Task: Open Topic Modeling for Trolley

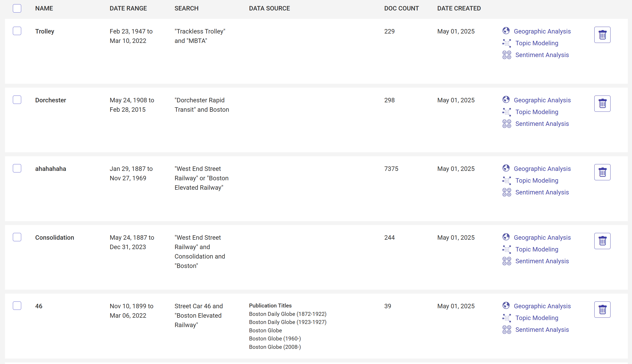Action: point(537,43)
